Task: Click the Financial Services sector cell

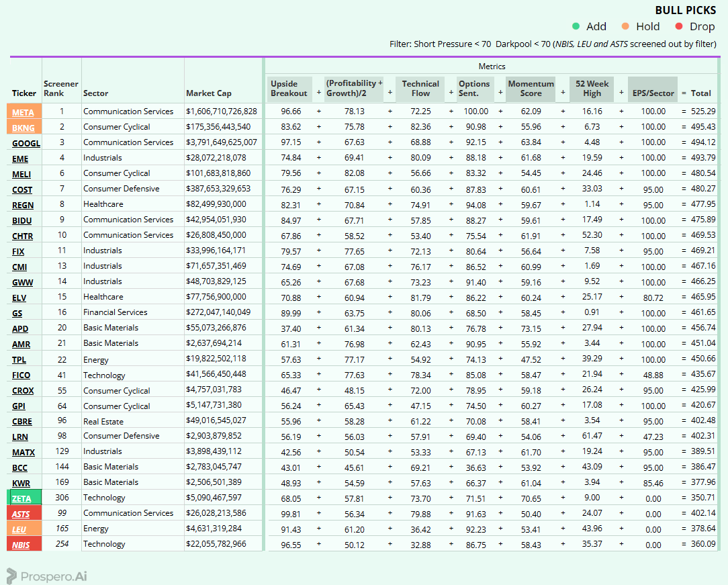Action: [115, 312]
